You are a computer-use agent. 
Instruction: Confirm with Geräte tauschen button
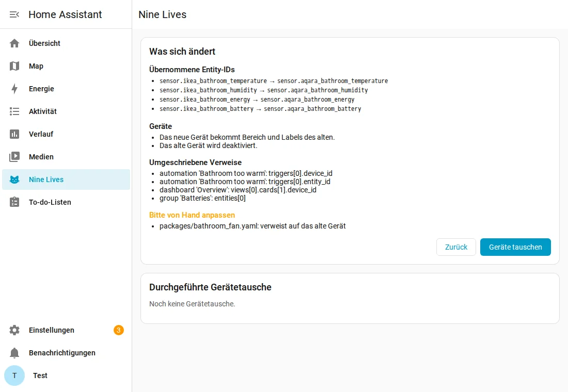(x=515, y=247)
